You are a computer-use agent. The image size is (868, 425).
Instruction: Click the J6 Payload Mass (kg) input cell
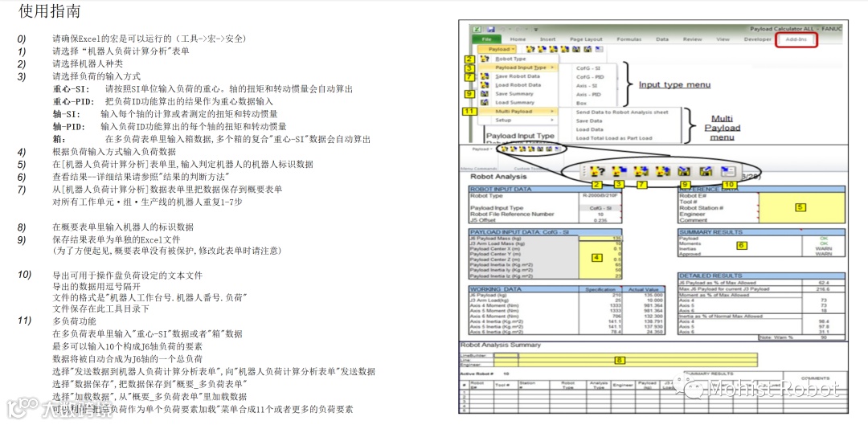point(600,238)
